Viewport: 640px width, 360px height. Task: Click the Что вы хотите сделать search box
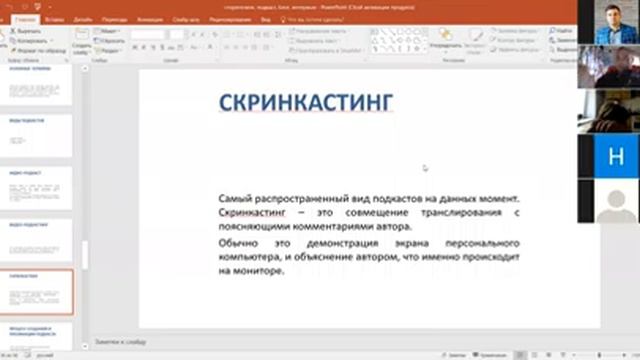pos(313,20)
